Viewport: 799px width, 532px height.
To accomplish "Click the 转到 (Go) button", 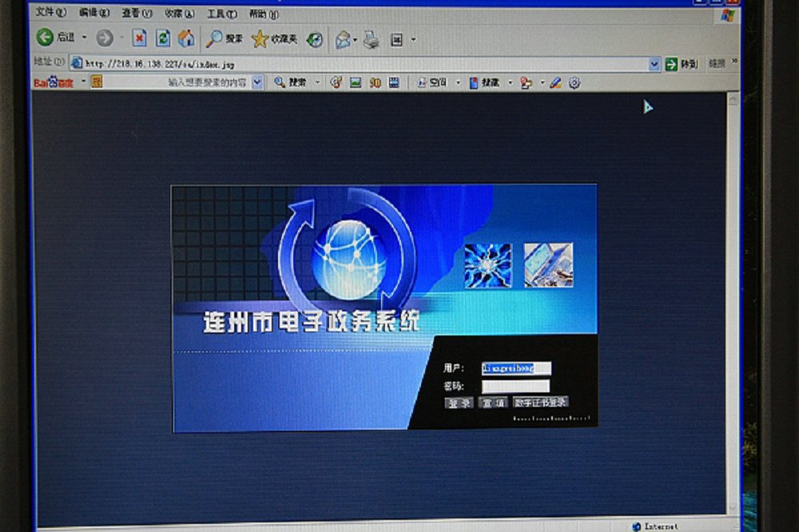I will pos(682,64).
